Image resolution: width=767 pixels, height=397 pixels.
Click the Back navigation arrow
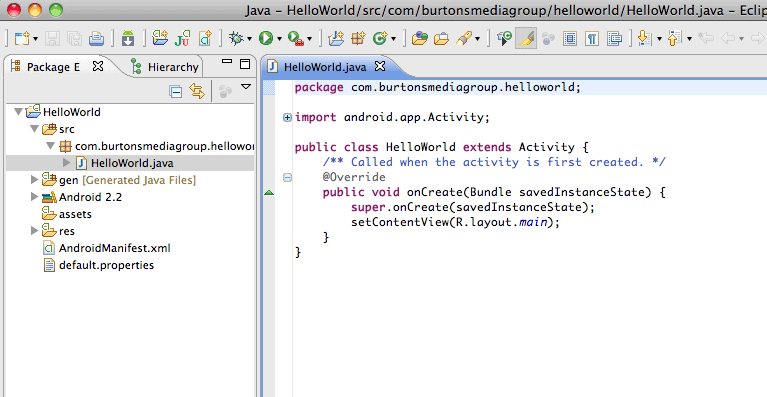tap(728, 38)
